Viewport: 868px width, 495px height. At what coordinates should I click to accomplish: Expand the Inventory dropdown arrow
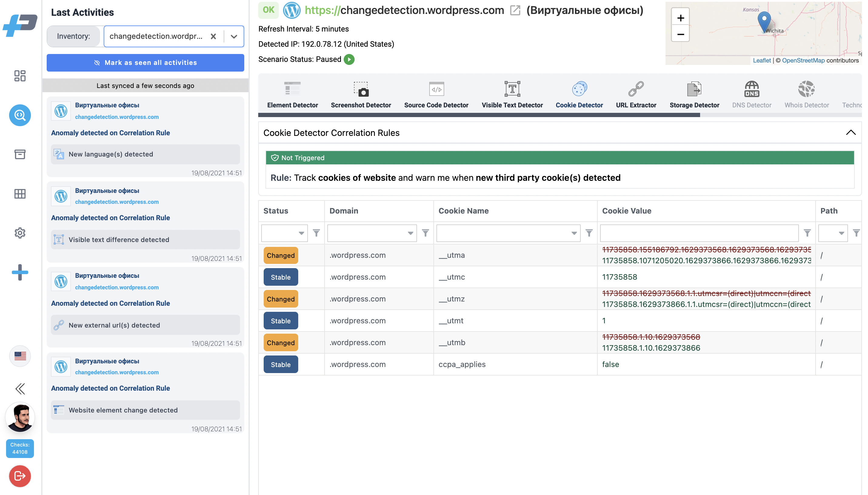click(x=234, y=36)
